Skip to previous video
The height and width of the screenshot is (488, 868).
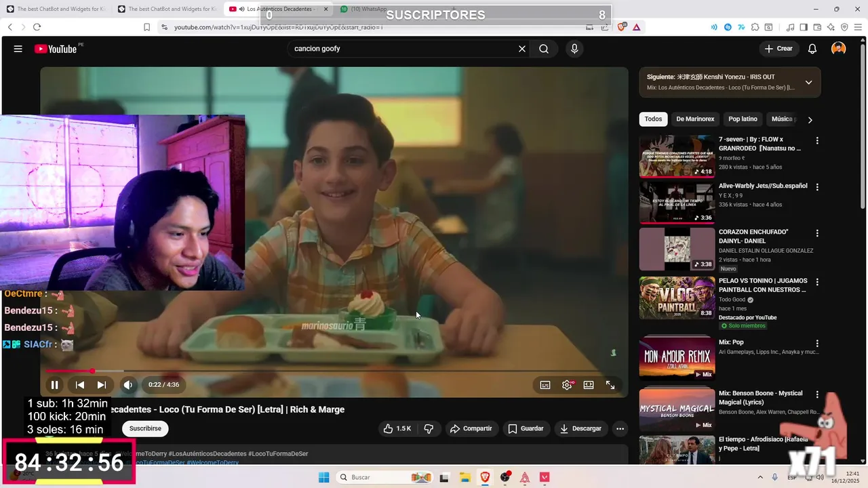tap(79, 385)
